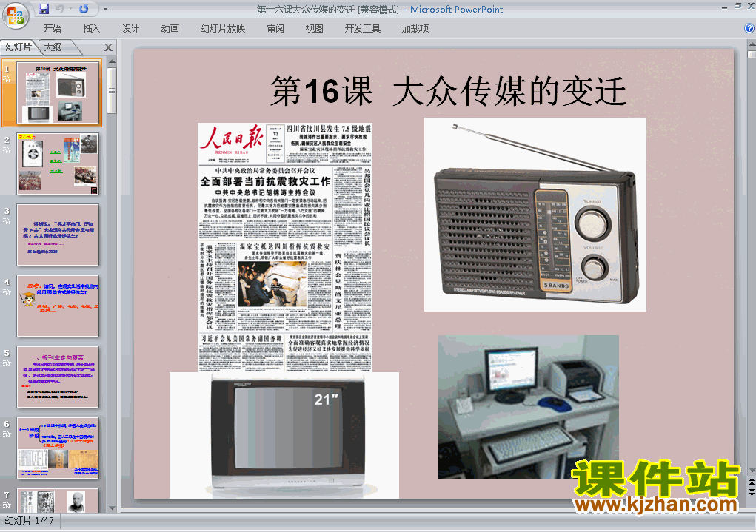756x532 pixels.
Task: Open the 动画 ribbon tab
Action: pos(170,28)
